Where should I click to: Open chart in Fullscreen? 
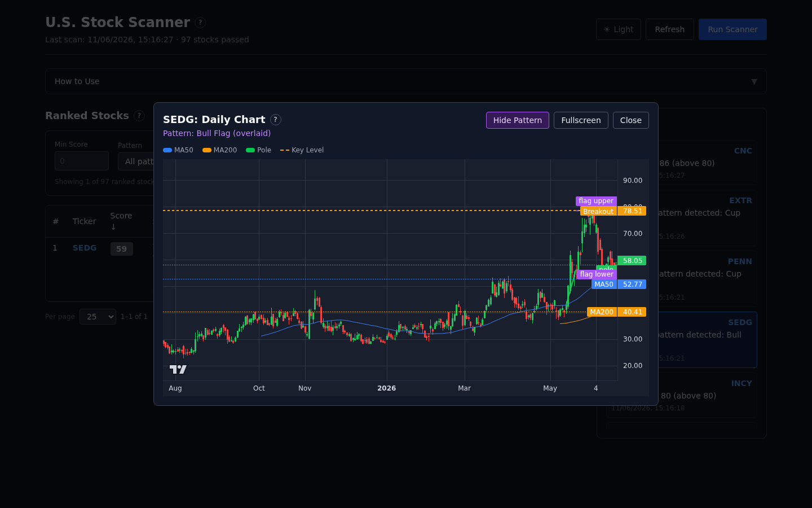[581, 120]
